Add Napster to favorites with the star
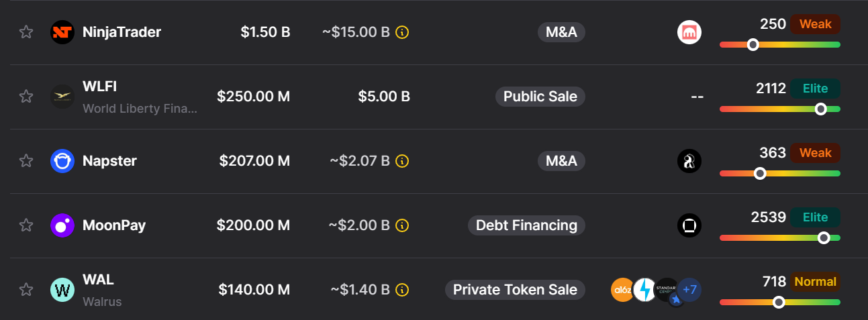The width and height of the screenshot is (868, 320). click(x=26, y=161)
